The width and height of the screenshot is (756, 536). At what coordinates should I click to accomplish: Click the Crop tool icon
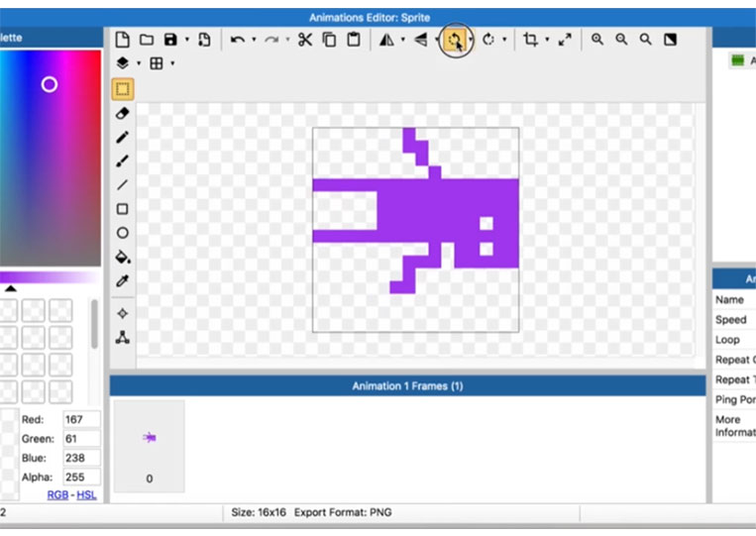[x=530, y=40]
